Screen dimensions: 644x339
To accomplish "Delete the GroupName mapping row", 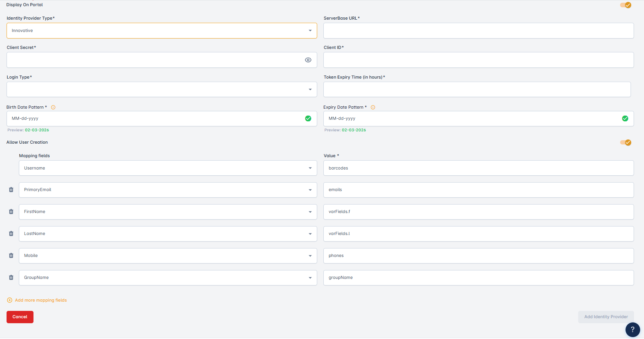I will (x=11, y=278).
